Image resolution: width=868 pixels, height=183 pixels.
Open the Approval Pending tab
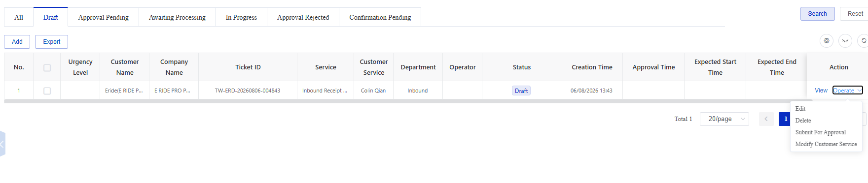coord(103,17)
